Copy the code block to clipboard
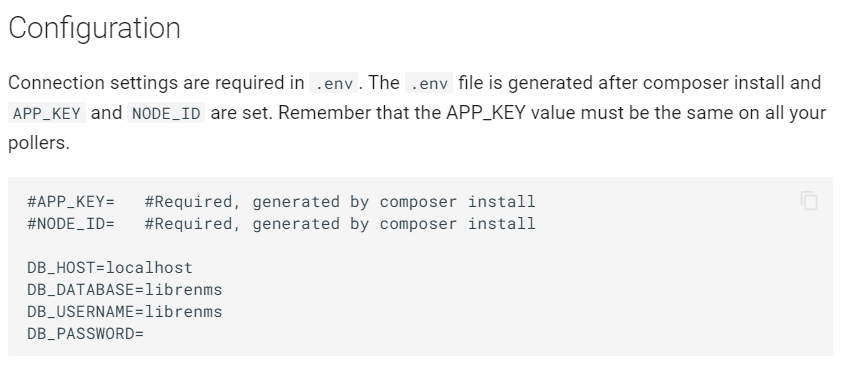Image resolution: width=856 pixels, height=388 pixels. pyautogui.click(x=809, y=201)
